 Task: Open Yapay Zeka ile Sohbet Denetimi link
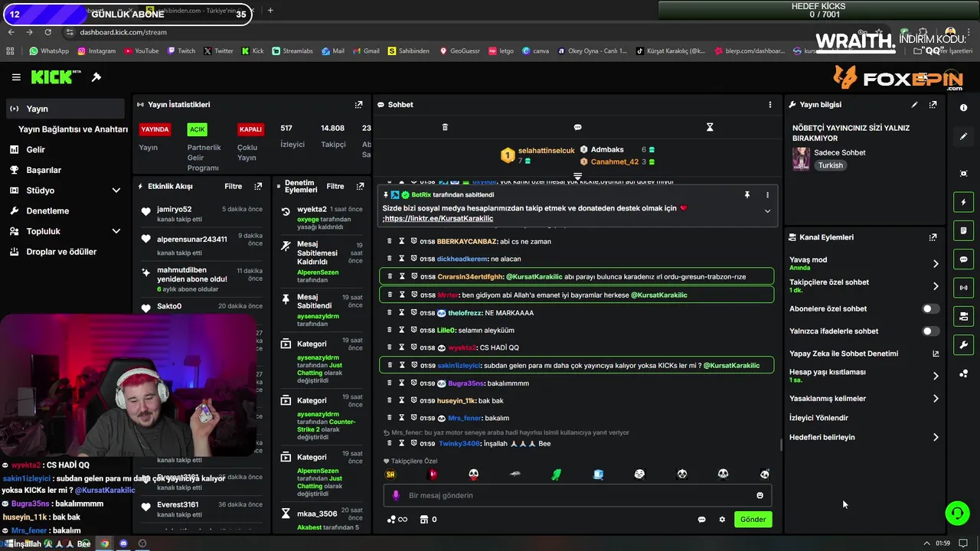pyautogui.click(x=844, y=354)
